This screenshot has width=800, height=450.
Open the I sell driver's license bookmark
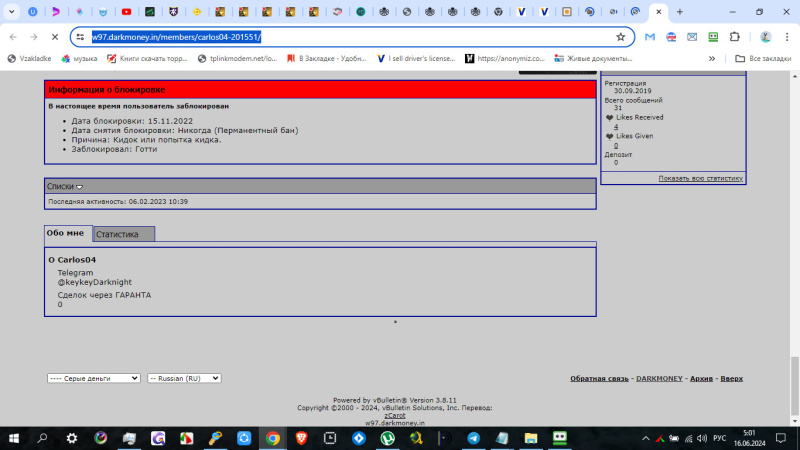point(416,59)
